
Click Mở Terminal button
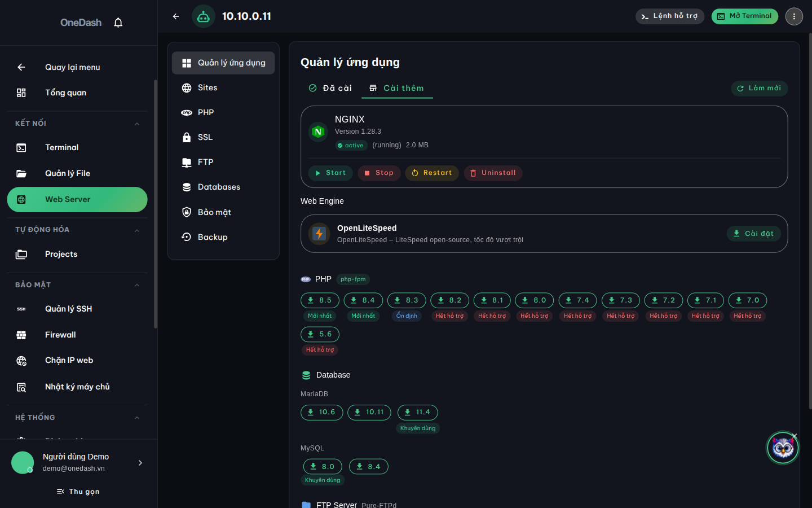[744, 16]
